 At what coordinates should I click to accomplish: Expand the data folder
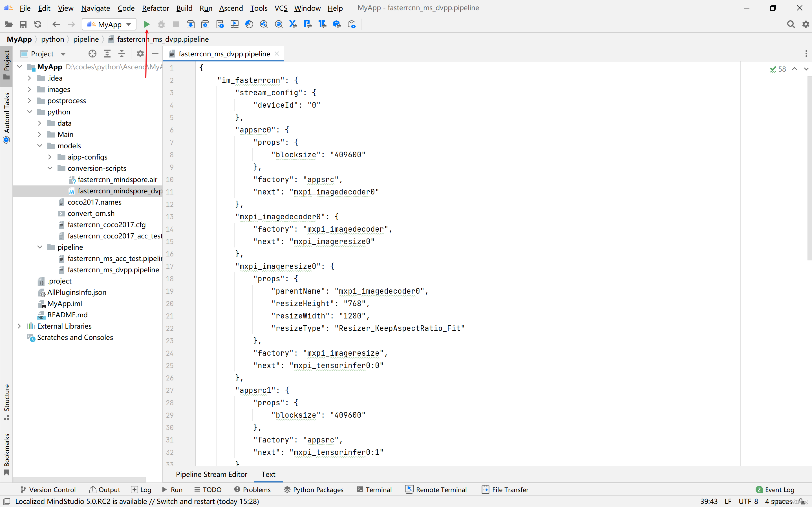tap(39, 123)
